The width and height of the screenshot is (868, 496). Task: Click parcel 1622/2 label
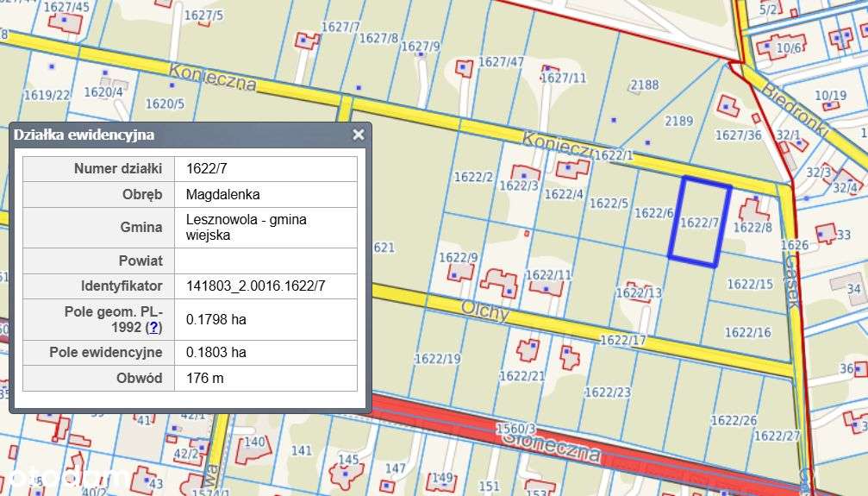tap(473, 177)
